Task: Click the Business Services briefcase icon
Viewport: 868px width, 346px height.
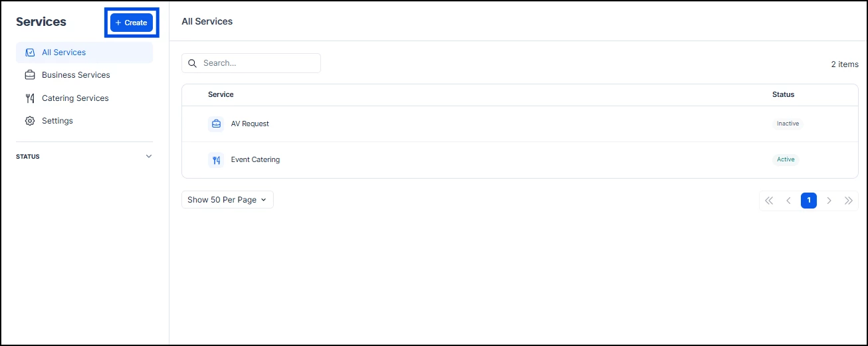Action: click(29, 75)
